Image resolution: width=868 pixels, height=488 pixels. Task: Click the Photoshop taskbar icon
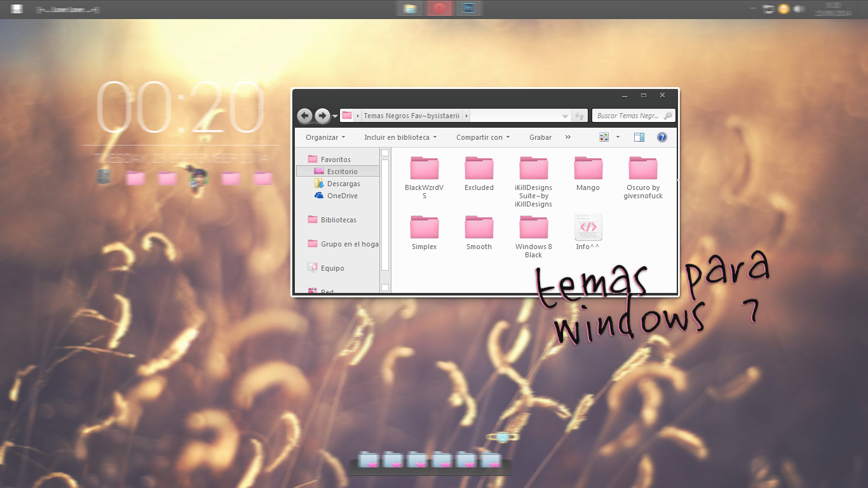pos(469,8)
